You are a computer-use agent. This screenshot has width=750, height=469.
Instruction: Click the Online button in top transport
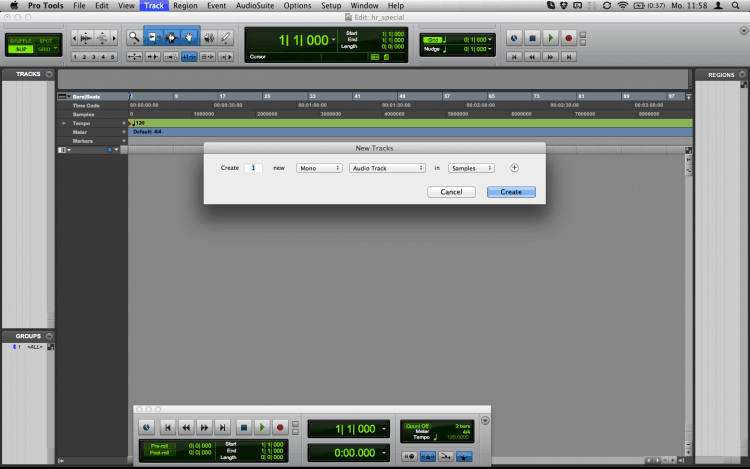(514, 38)
